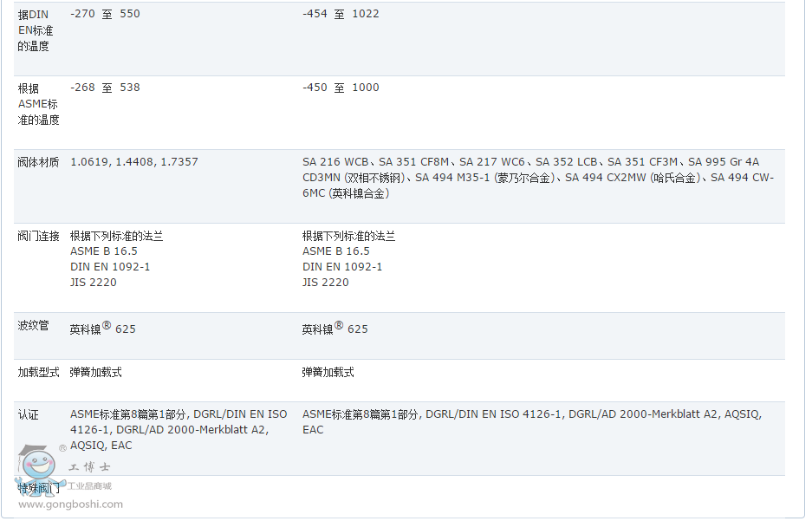Viewport: 812px width, 521px height.
Task: Click the Gongboshi robot mascot logo
Action: [36, 469]
